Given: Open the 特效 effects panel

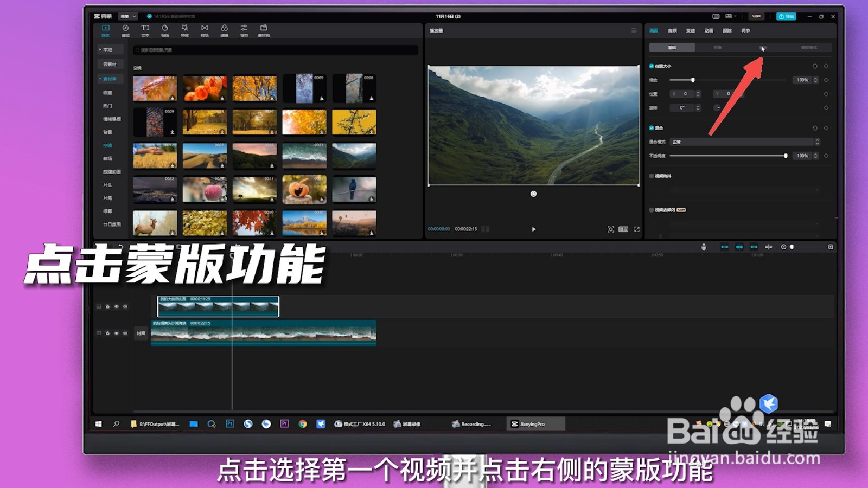Looking at the screenshot, I should click(185, 30).
